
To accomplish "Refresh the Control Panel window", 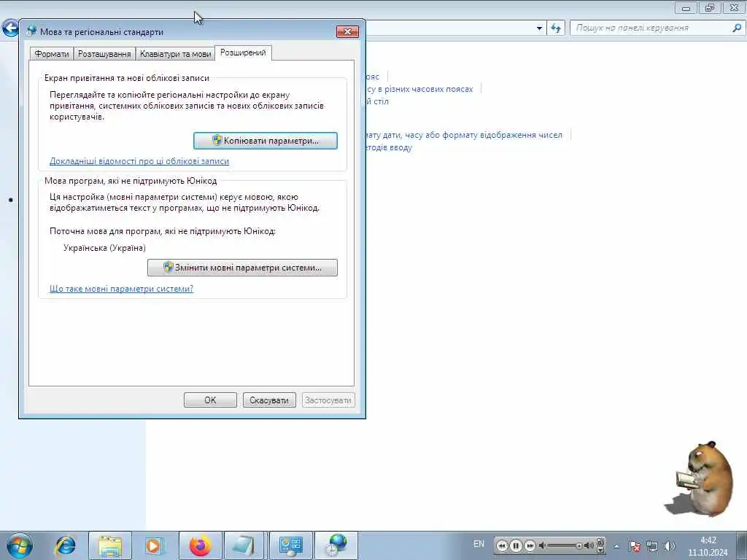I will pyautogui.click(x=556, y=28).
